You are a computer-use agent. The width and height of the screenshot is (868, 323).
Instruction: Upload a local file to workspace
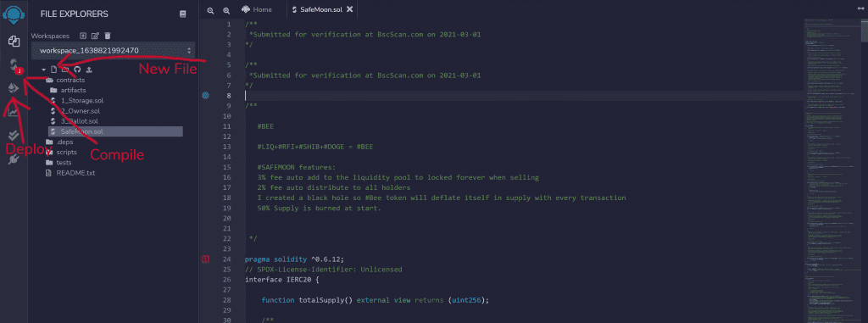(x=88, y=70)
